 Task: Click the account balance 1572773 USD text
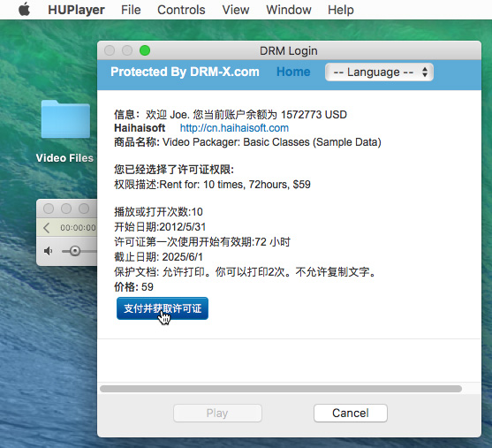314,115
